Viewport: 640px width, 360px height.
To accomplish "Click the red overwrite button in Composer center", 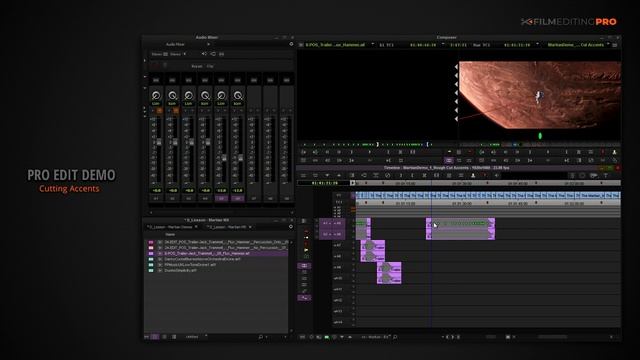I will coord(470,152).
